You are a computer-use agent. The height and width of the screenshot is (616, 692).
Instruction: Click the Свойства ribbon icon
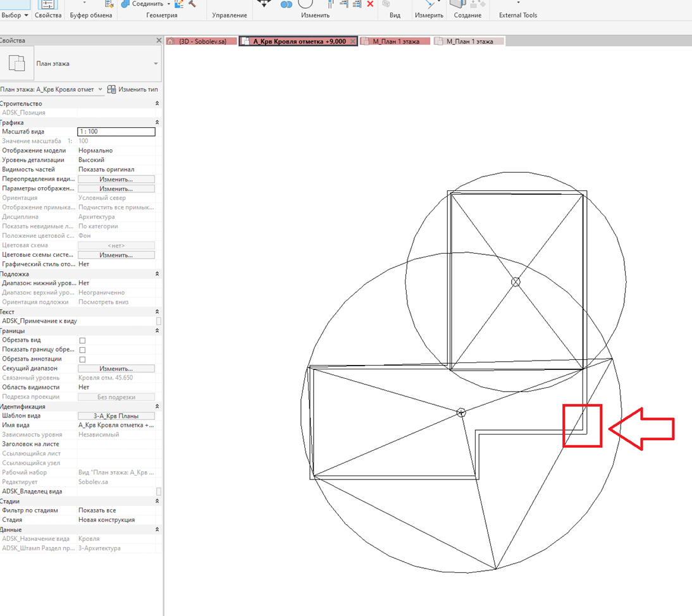pyautogui.click(x=47, y=4)
